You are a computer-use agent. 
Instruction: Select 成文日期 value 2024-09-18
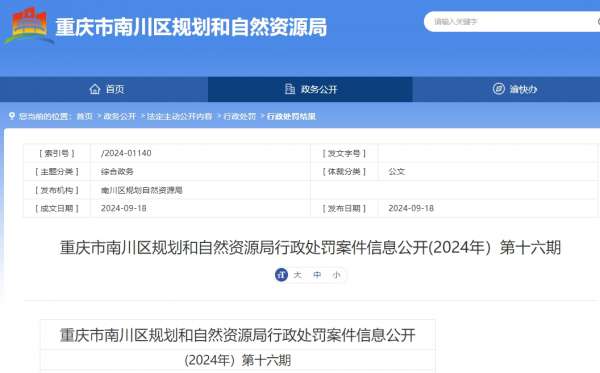(x=124, y=208)
